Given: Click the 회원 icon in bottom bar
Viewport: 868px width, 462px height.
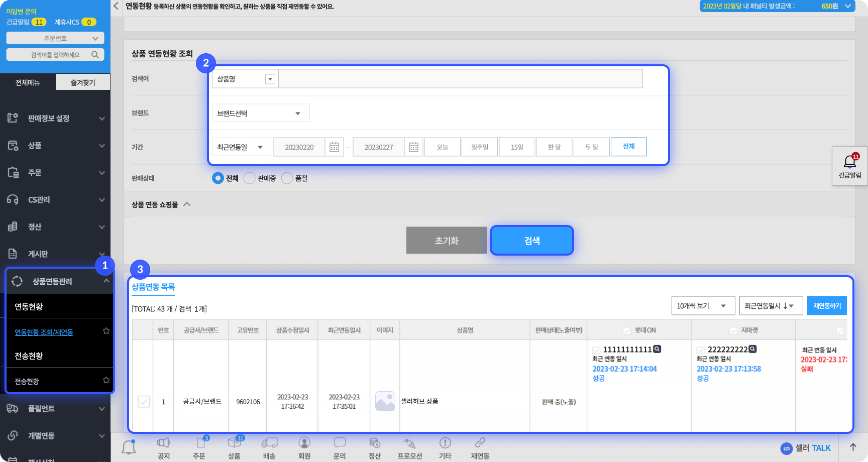Looking at the screenshot, I should coord(304,443).
